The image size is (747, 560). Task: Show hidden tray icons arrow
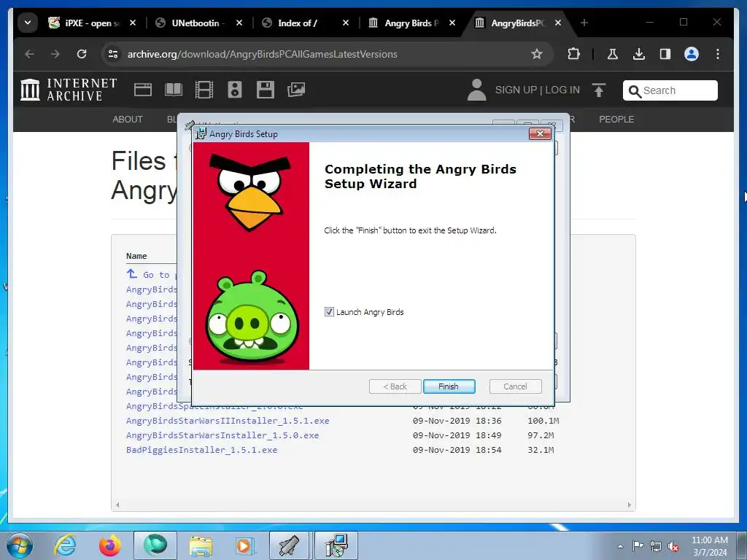(x=620, y=546)
